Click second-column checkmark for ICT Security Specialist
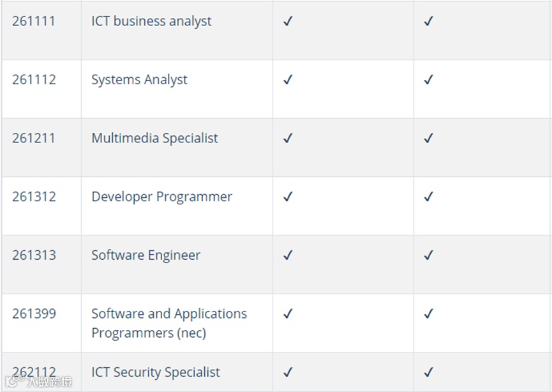Image resolution: width=552 pixels, height=392 pixels. 428,372
